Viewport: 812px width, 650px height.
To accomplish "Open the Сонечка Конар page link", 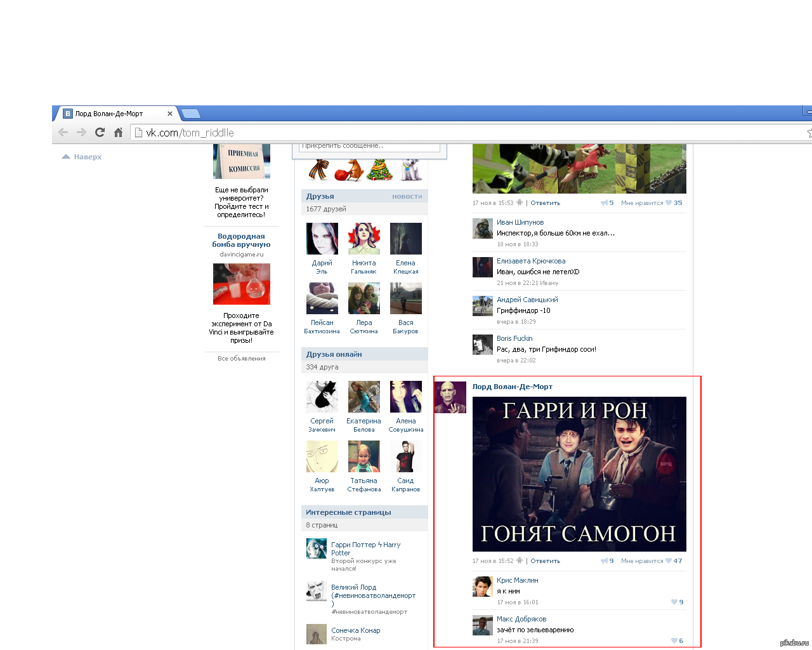I will point(355,630).
